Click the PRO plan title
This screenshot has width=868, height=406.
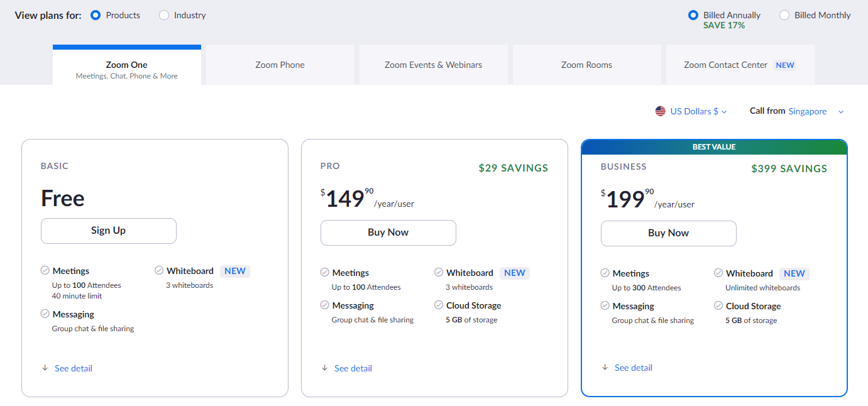pos(330,166)
